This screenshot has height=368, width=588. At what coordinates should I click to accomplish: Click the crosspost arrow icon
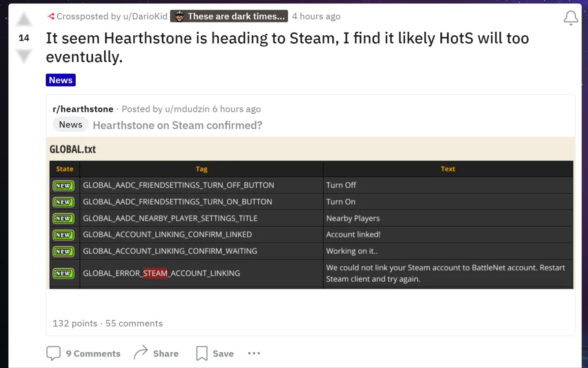click(x=51, y=17)
